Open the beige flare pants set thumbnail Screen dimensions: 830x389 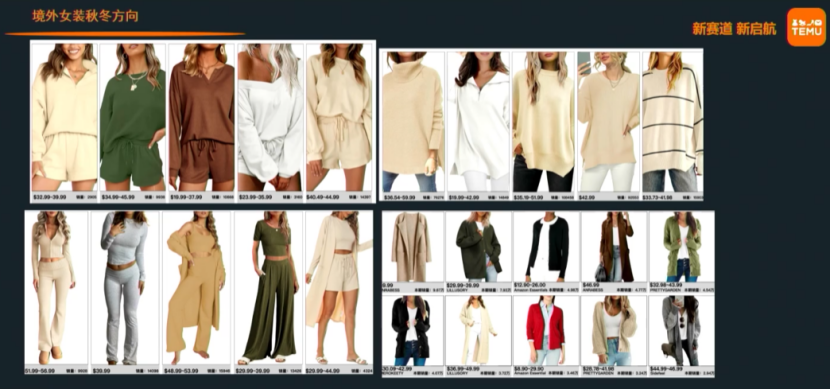56,288
